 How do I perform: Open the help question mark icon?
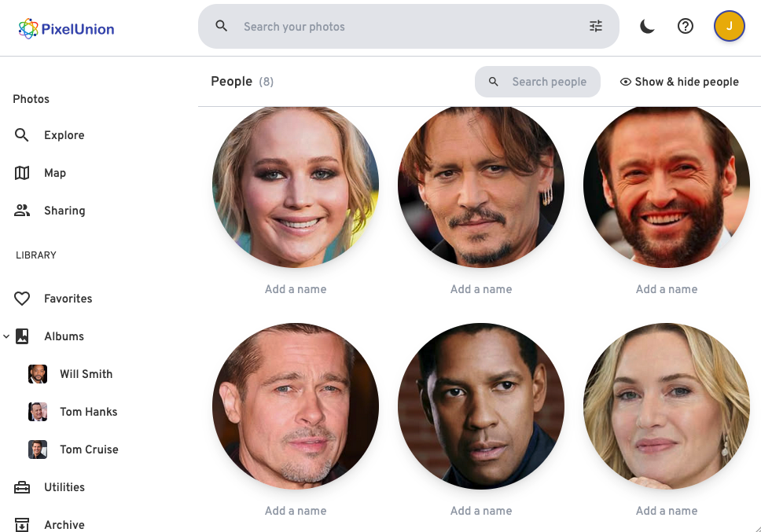click(x=686, y=26)
